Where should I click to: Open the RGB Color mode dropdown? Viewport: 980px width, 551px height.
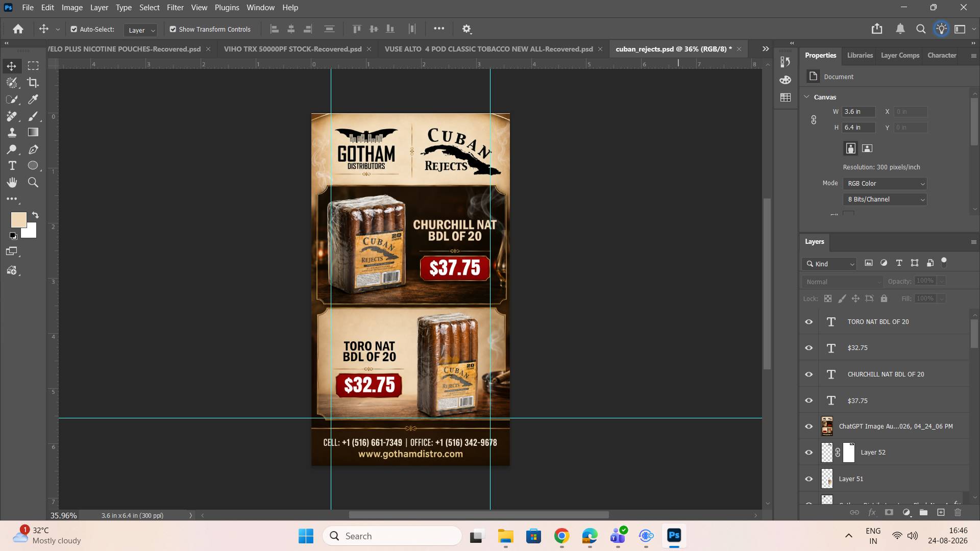point(885,184)
